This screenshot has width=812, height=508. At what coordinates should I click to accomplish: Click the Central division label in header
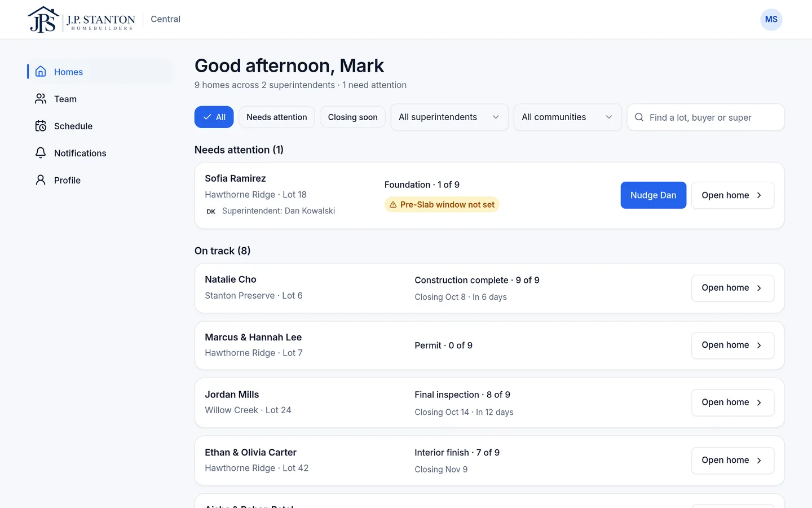point(165,19)
